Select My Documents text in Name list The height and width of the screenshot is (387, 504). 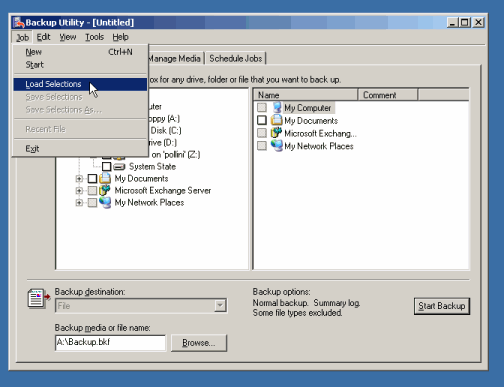click(311, 120)
